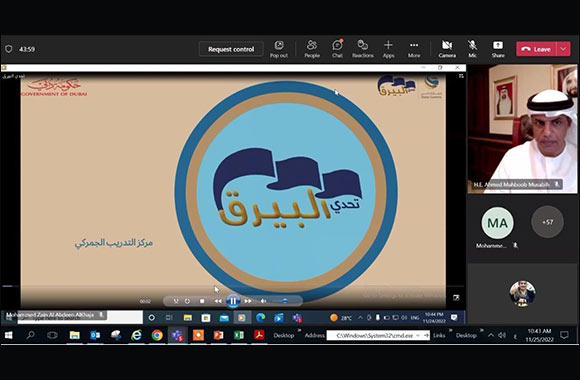
Task: Open the meeting Chat panel
Action: (337, 49)
